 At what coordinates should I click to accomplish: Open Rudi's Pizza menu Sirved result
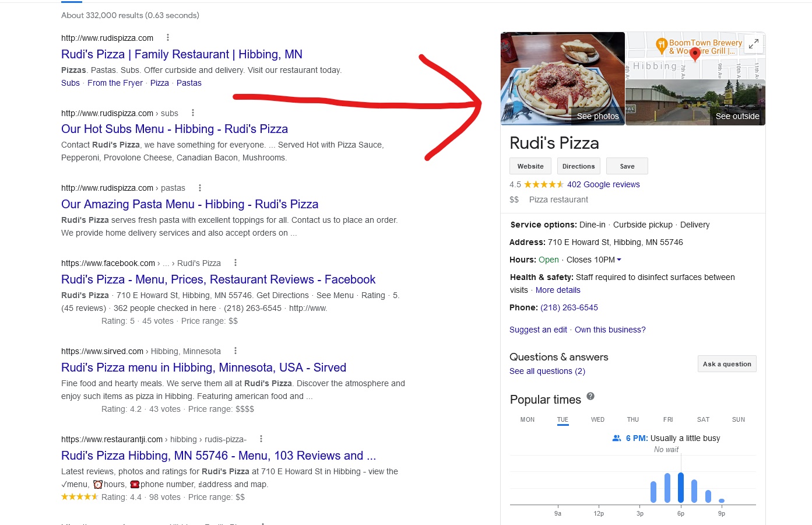(203, 367)
